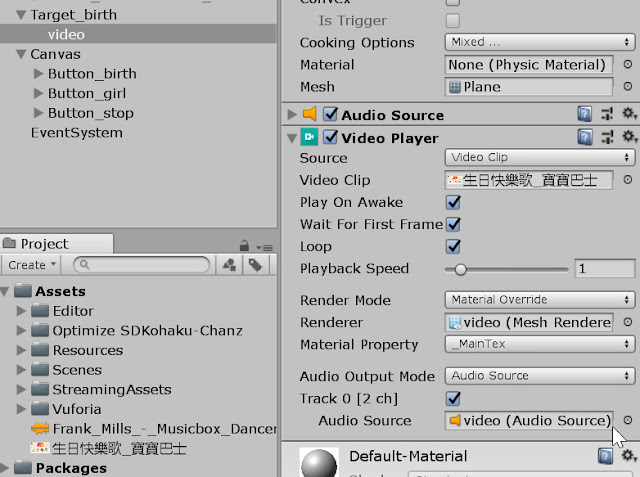Screen dimensions: 640x477
Task: Click the Project search field
Action: [142, 265]
